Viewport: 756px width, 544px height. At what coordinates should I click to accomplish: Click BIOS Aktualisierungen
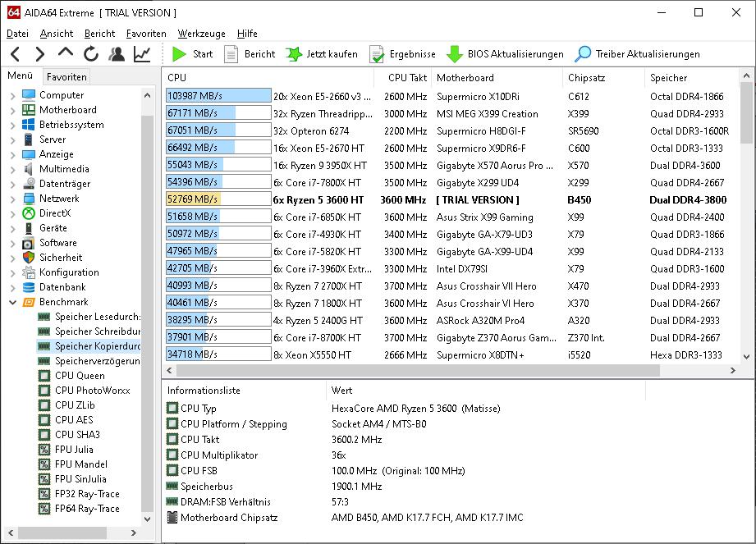pyautogui.click(x=505, y=54)
